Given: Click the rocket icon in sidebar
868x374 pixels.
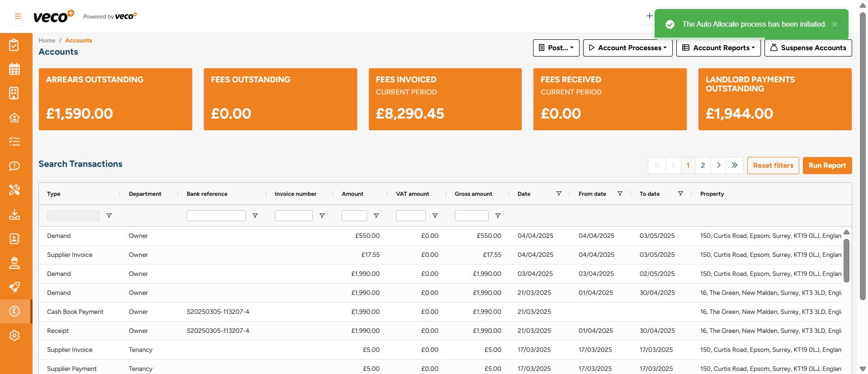Looking at the screenshot, I should (x=14, y=287).
